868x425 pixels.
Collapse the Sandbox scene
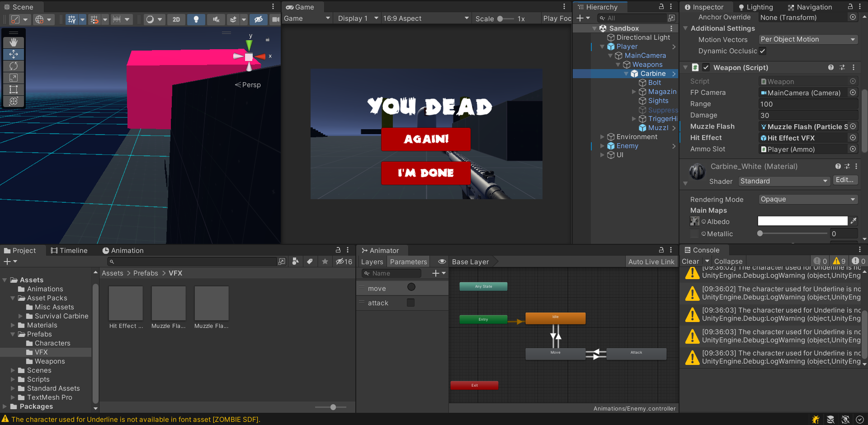pyautogui.click(x=594, y=28)
